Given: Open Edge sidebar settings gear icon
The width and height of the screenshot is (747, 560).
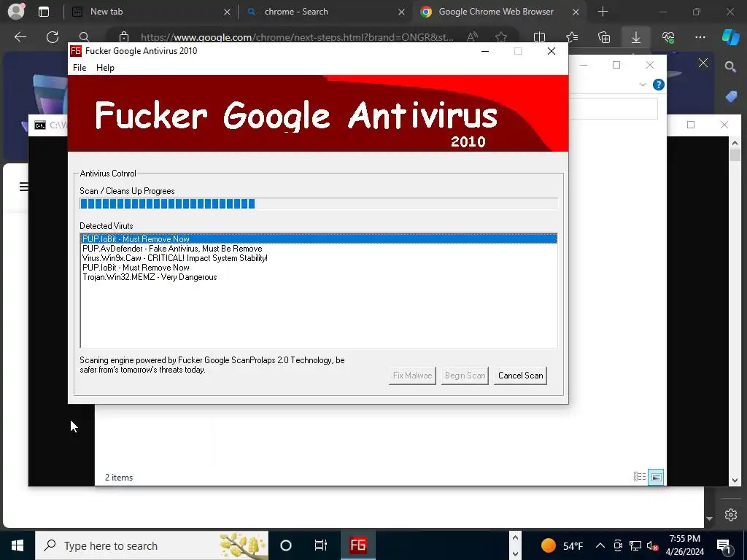Looking at the screenshot, I should click(731, 515).
